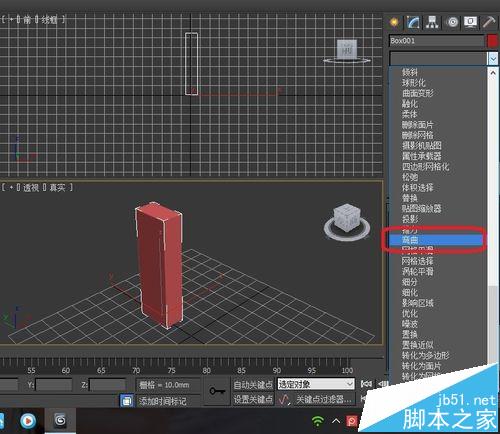Click the Y coordinate input field
This screenshot has height=434, width=500.
(x=54, y=385)
